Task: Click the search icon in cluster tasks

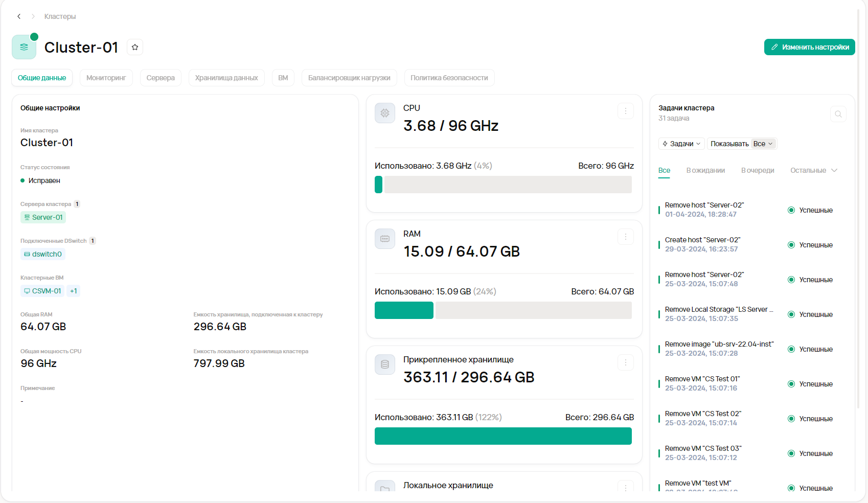Action: point(838,114)
